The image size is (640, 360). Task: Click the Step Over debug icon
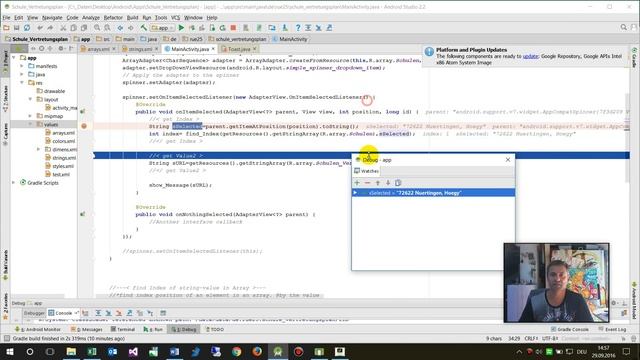click(x=98, y=313)
